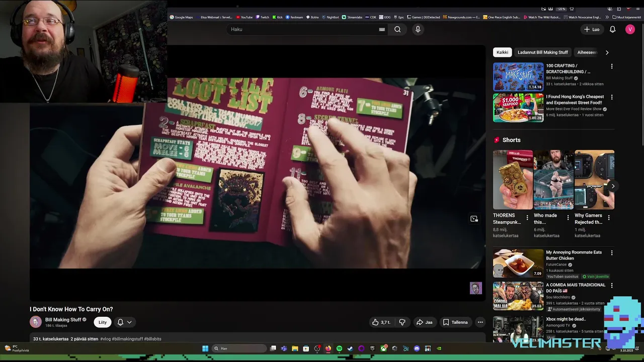Click the taskbar Hae search box
Screen dimensions: 644x362
[239, 348]
